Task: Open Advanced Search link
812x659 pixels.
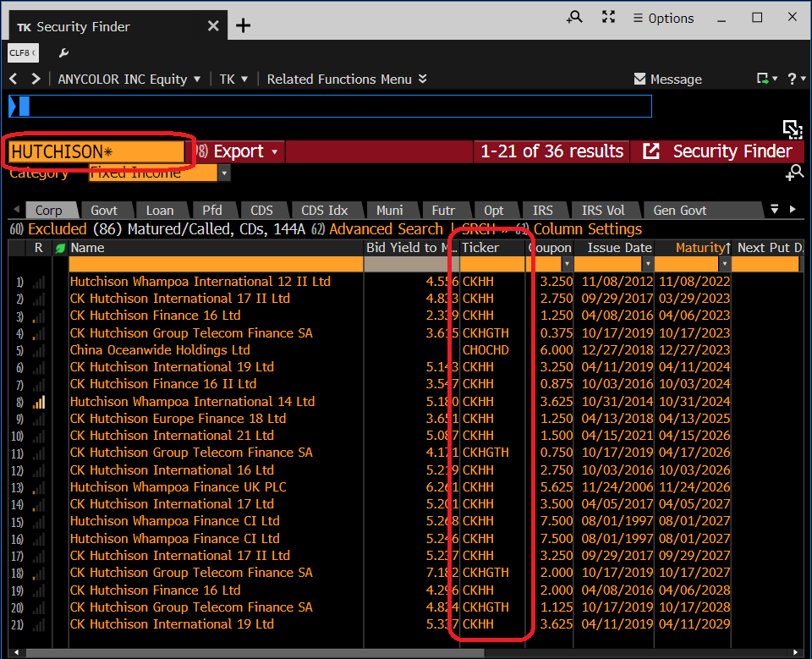Action: 386,229
